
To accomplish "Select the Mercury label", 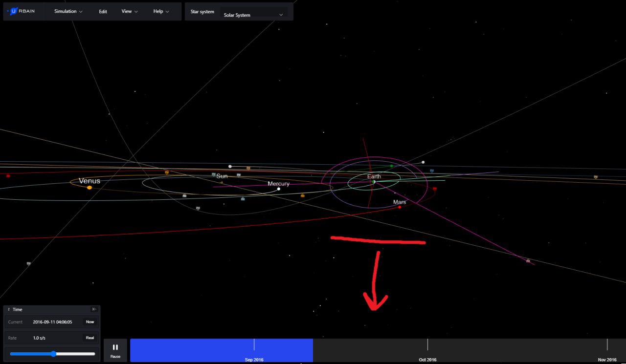I will point(278,184).
